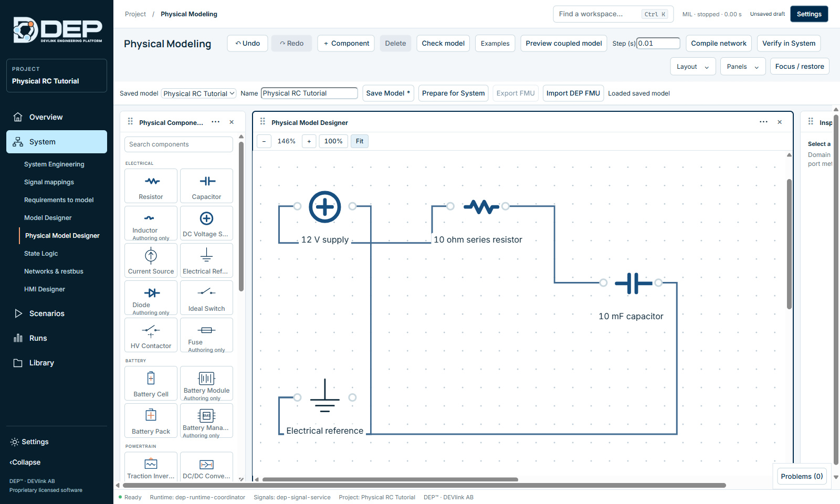Select the DC/DC Converter tile

click(x=206, y=467)
